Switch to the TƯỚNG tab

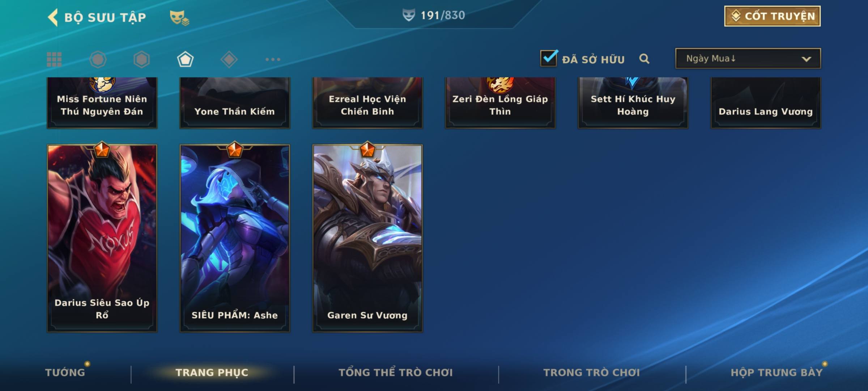coord(65,372)
